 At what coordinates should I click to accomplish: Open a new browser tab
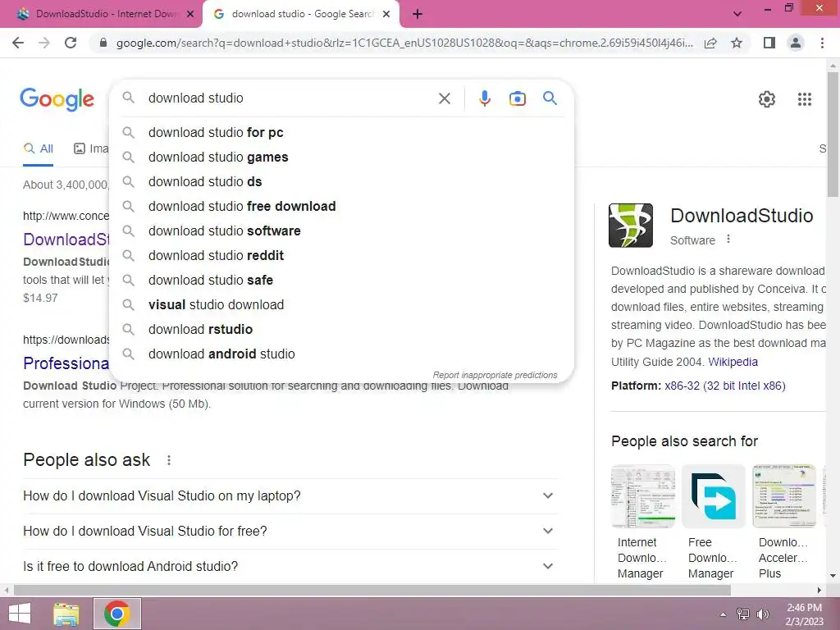point(418,14)
